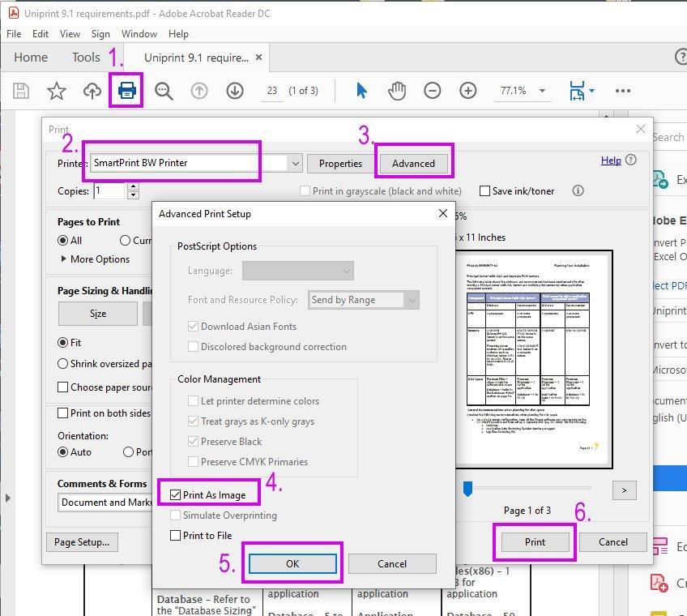Save the document via the save icon
This screenshot has height=616, width=687.
20,91
